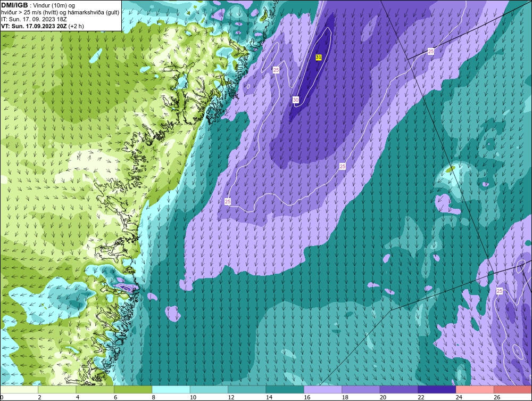
Task: Click the legend swatch between 0 and 2
Action: coord(19,389)
